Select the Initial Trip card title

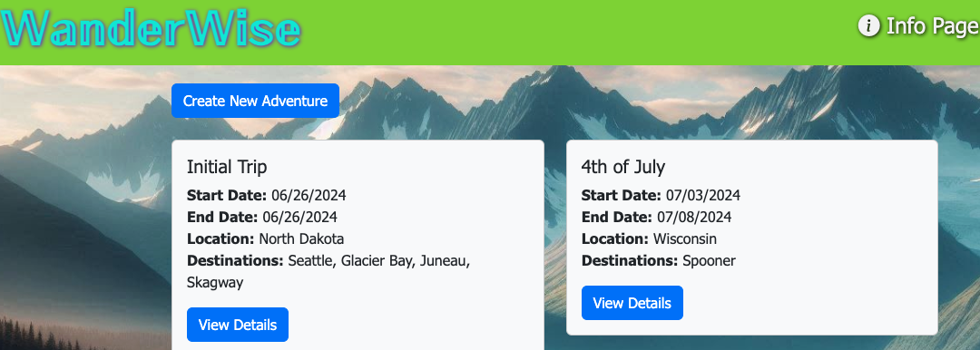(x=227, y=167)
